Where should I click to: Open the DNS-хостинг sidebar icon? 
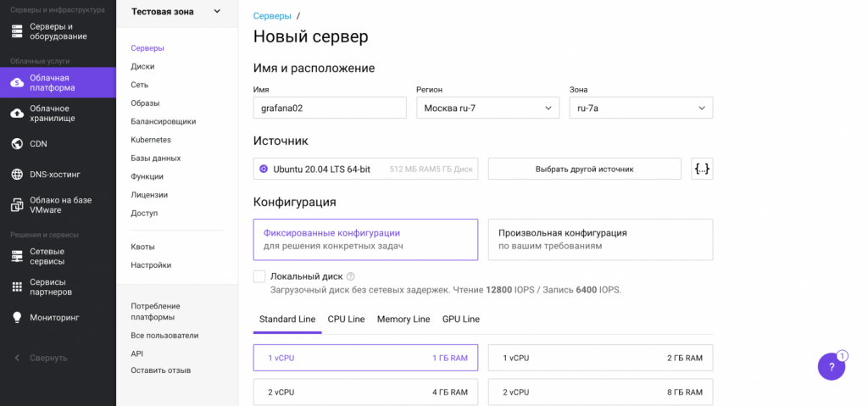(17, 175)
